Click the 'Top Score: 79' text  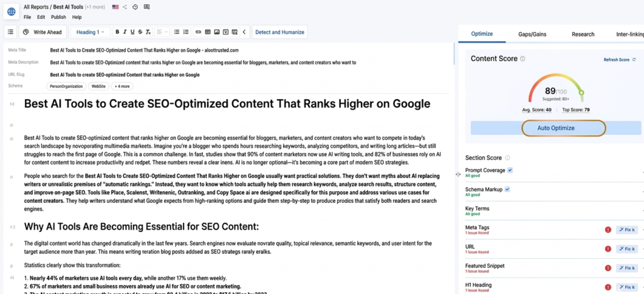click(576, 110)
